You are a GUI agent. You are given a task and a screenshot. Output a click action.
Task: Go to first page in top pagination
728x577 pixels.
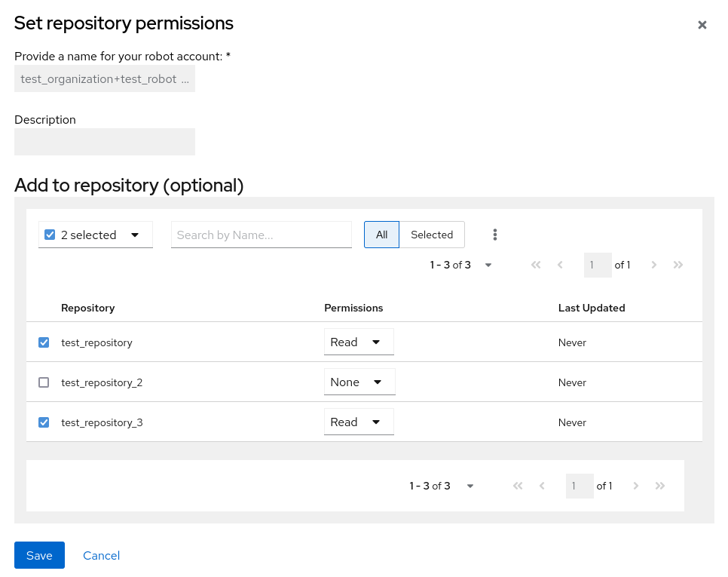(x=536, y=265)
